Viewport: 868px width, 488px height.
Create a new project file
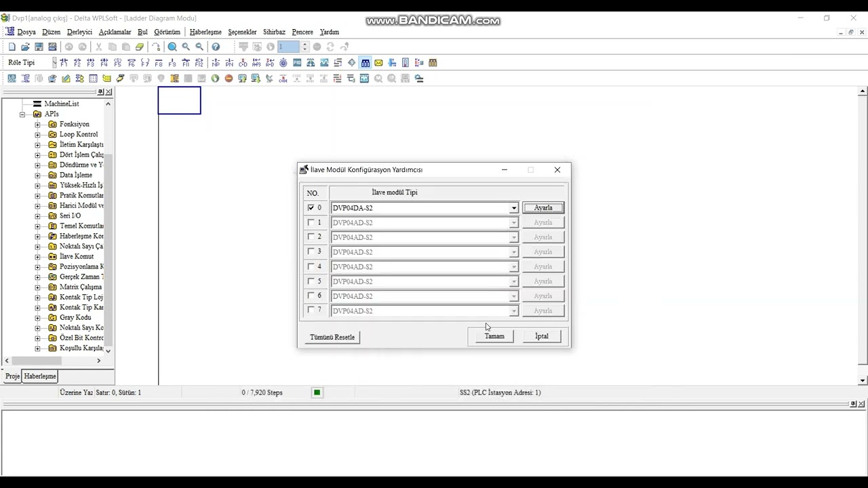(x=12, y=47)
